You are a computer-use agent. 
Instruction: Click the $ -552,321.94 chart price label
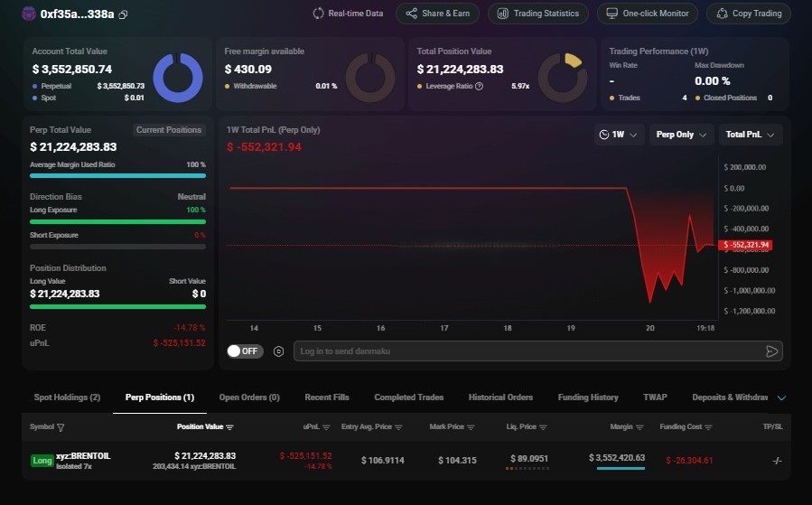(745, 245)
